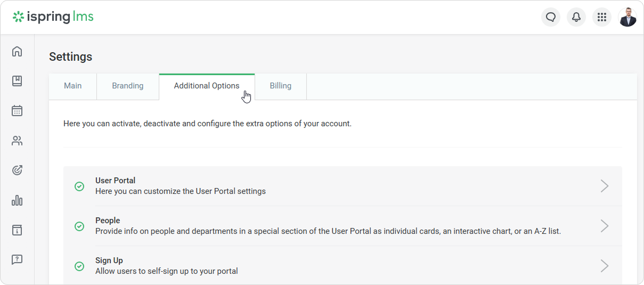Open the calendar icon in sidebar
The width and height of the screenshot is (644, 285).
tap(17, 111)
